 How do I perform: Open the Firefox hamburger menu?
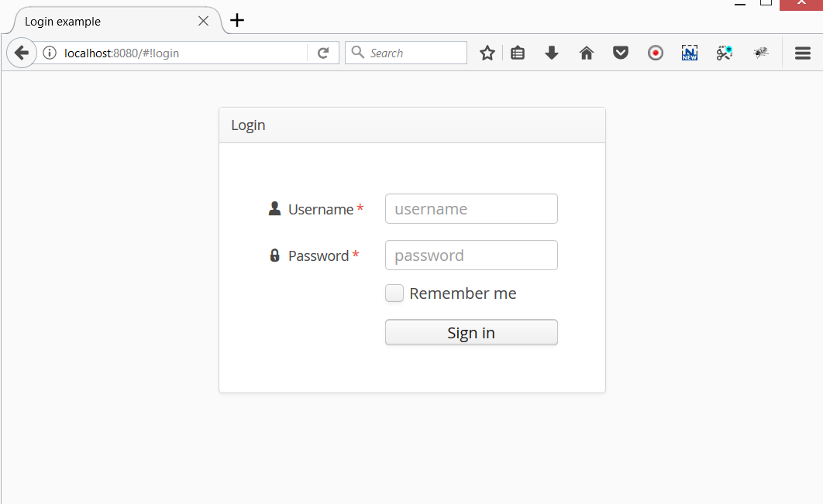click(x=802, y=53)
